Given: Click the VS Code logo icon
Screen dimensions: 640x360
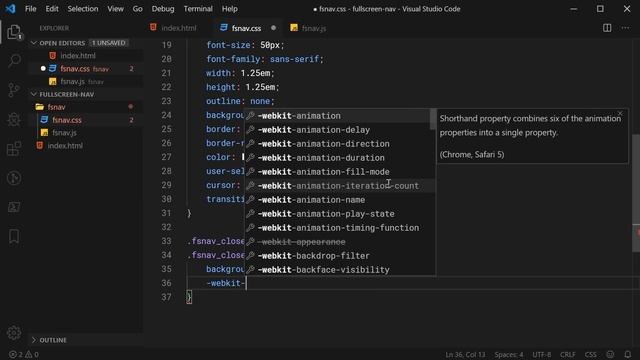Looking at the screenshot, I should pos(10,9).
